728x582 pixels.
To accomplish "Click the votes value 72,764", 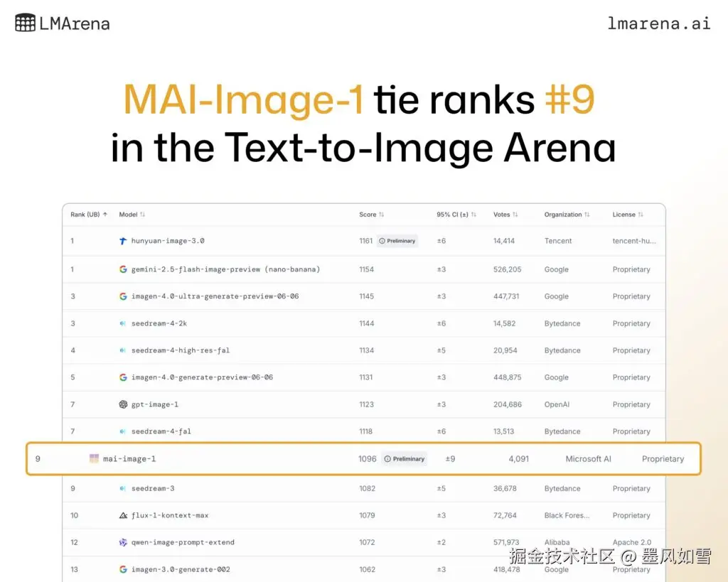I will pyautogui.click(x=506, y=515).
